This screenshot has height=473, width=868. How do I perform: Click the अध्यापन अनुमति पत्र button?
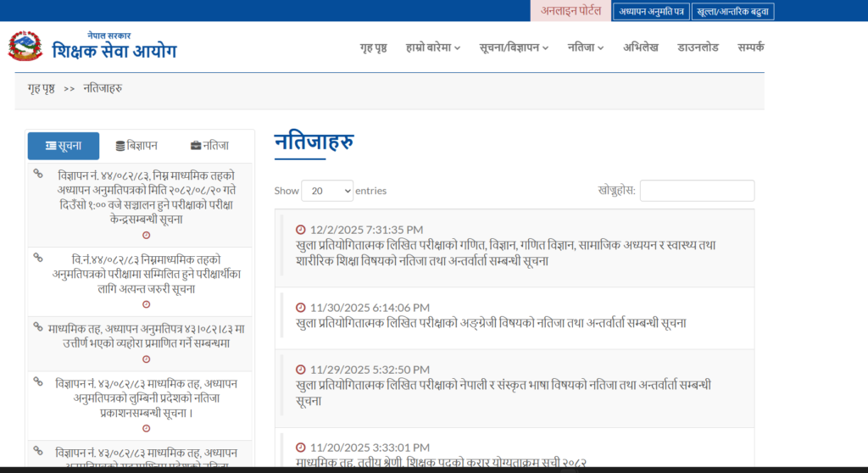point(650,12)
